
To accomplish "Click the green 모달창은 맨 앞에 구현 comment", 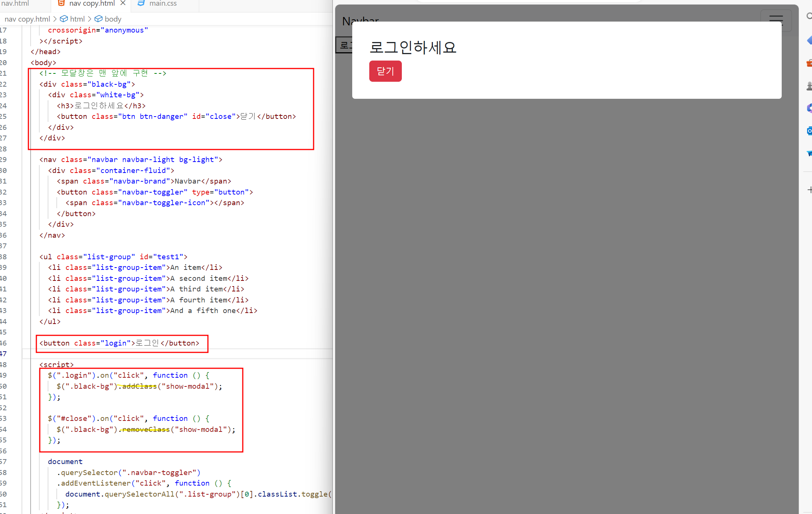I will pyautogui.click(x=103, y=73).
